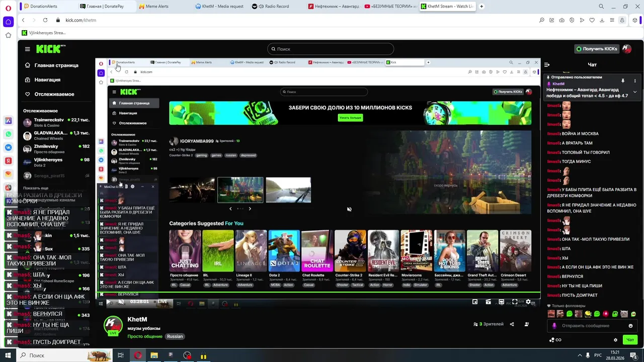This screenshot has width=644, height=362.
Task: Open WhatsApp in Opera sidebar
Action: pos(8,134)
